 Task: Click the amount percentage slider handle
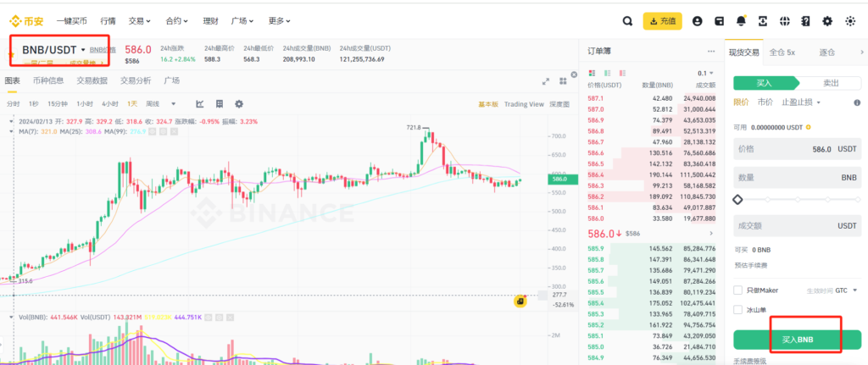pyautogui.click(x=737, y=199)
